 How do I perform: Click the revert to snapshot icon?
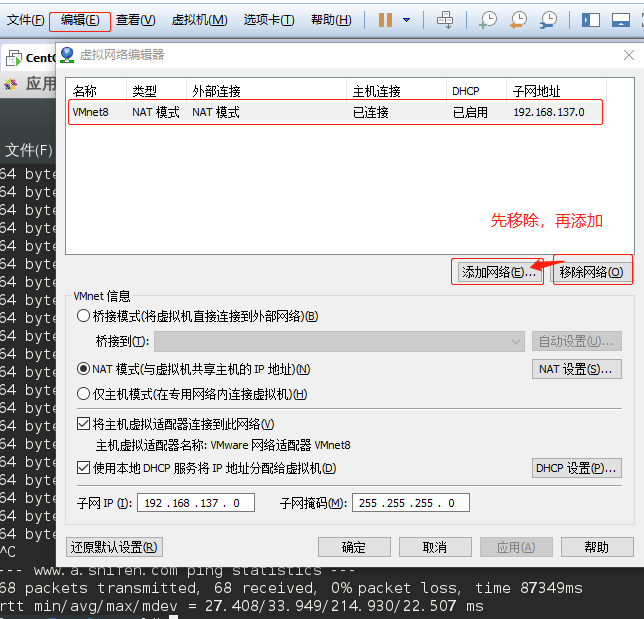coord(518,20)
